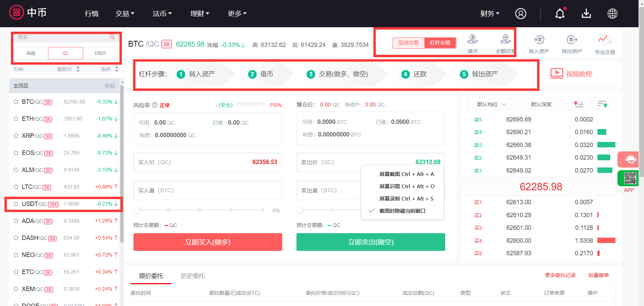This screenshot has height=306, width=644.
Task: Switch to 杠杆交易 margin trading
Action: [x=440, y=43]
